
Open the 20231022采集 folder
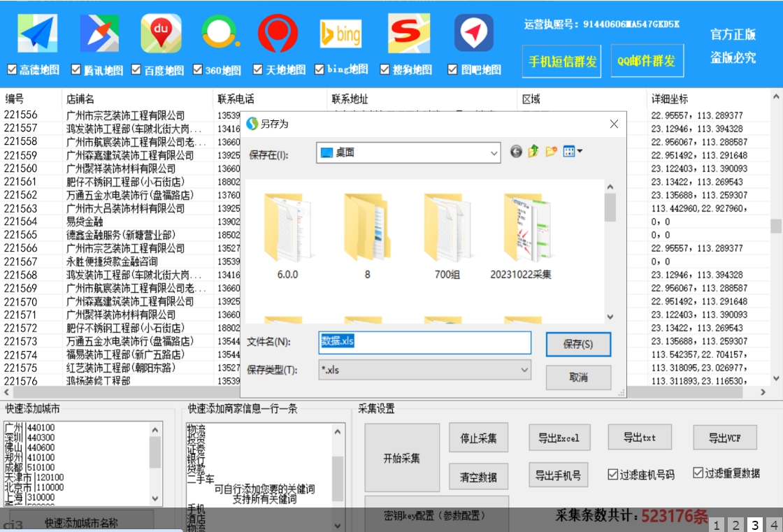tap(521, 236)
